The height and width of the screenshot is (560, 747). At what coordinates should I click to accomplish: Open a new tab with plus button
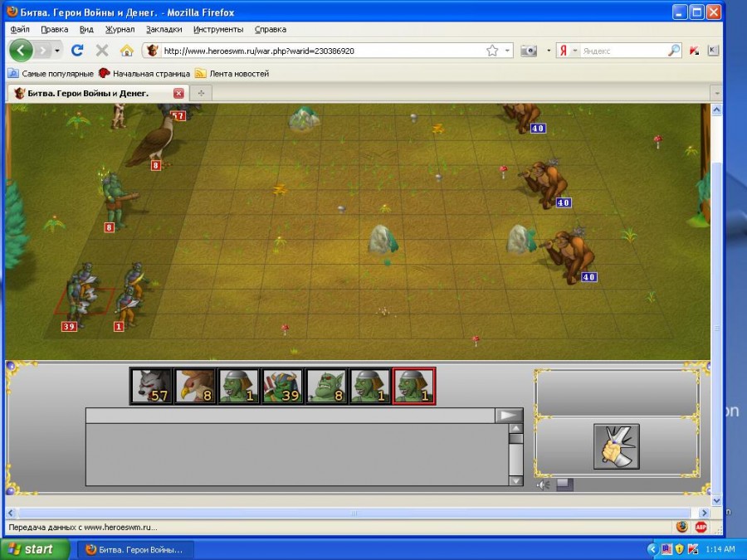tap(201, 93)
